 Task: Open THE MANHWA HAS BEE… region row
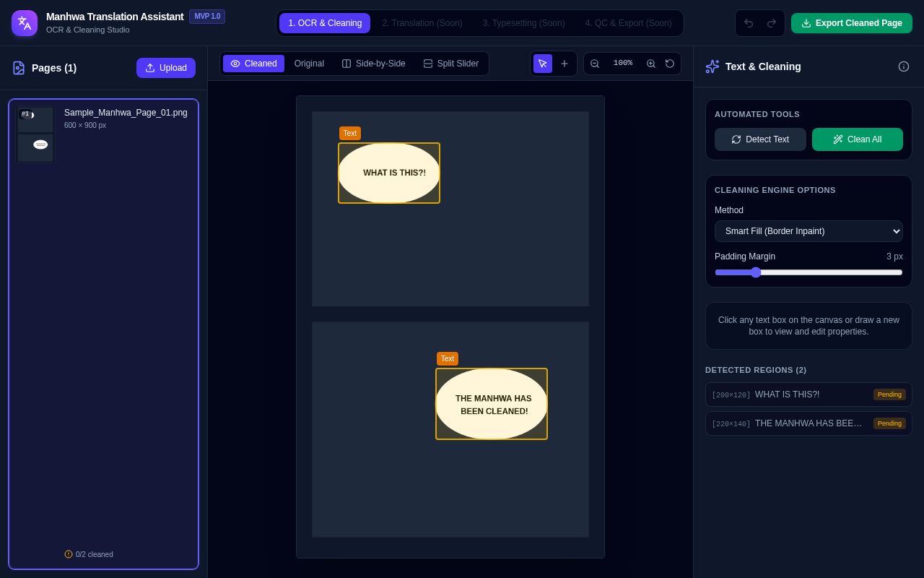808,423
